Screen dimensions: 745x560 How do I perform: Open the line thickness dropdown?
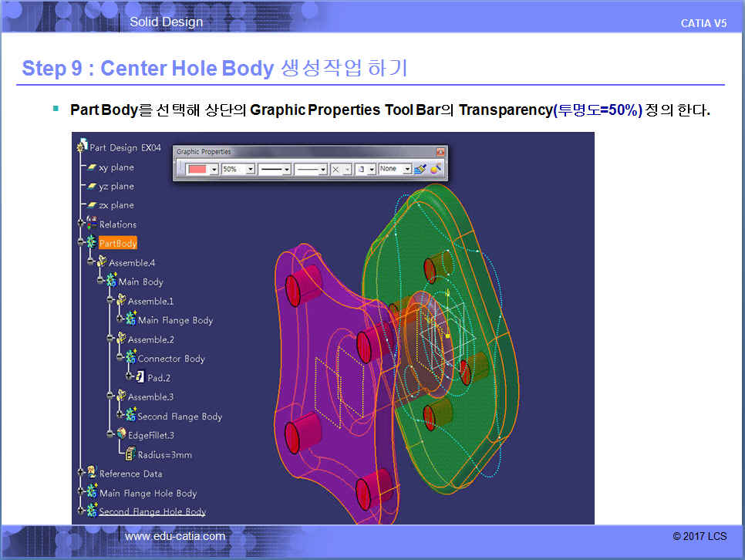click(x=286, y=169)
